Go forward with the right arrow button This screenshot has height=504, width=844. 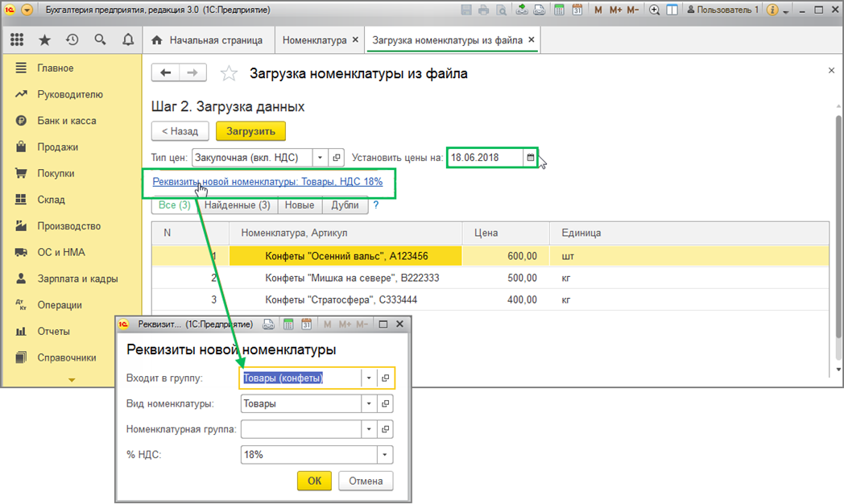click(192, 72)
